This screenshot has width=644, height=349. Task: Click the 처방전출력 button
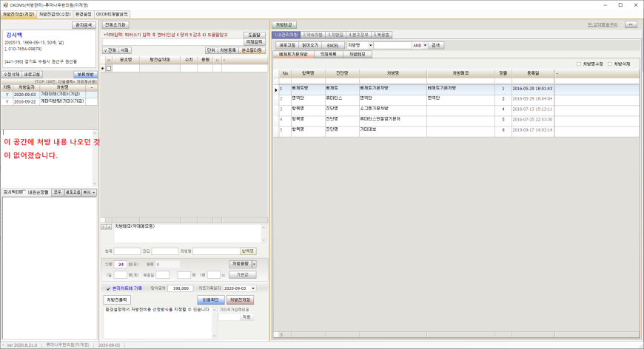tap(118, 299)
